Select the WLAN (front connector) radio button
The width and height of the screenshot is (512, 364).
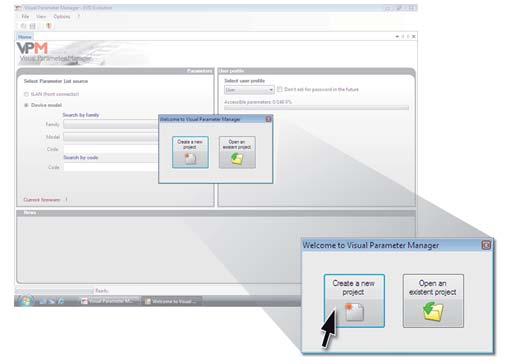coord(26,94)
